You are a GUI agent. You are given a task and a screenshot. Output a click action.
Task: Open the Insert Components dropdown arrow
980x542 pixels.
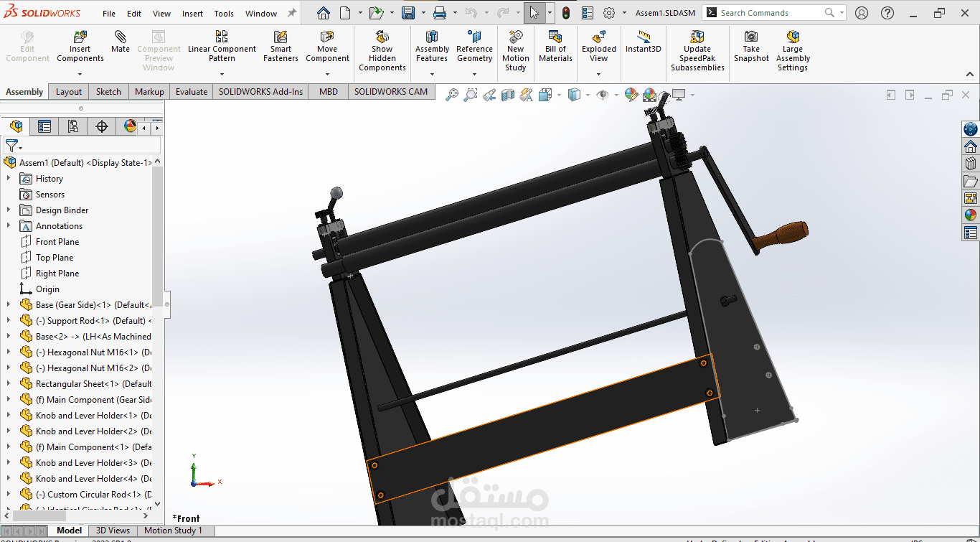(80, 74)
